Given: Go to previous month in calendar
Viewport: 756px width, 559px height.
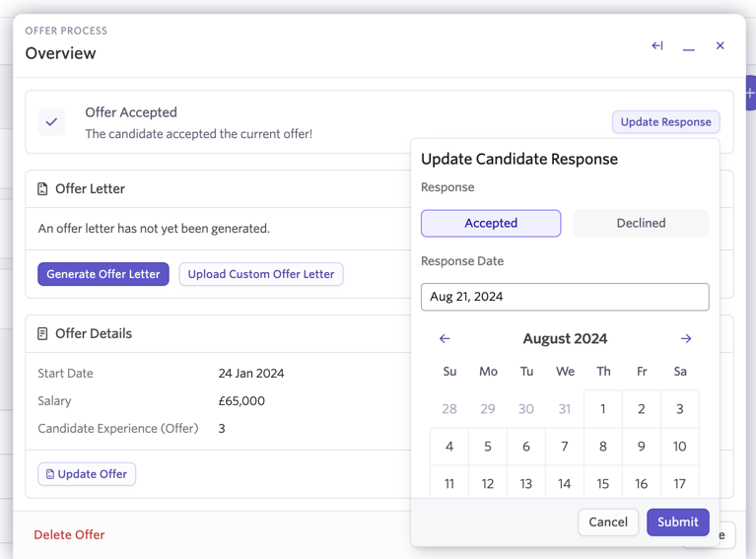Looking at the screenshot, I should [445, 338].
